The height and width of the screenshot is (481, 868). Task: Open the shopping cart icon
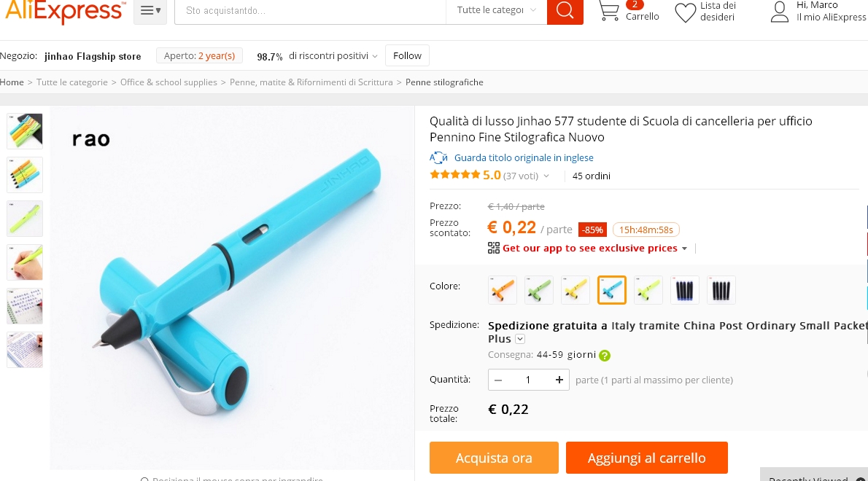click(x=609, y=11)
